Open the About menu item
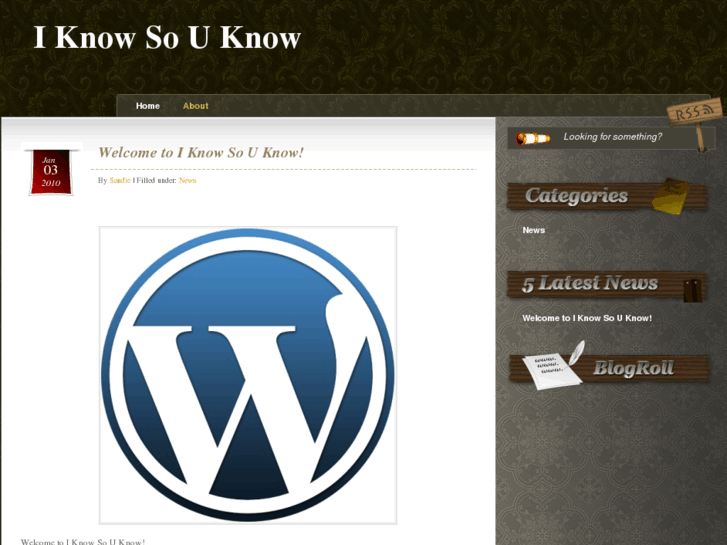The height and width of the screenshot is (545, 727). 196,106
